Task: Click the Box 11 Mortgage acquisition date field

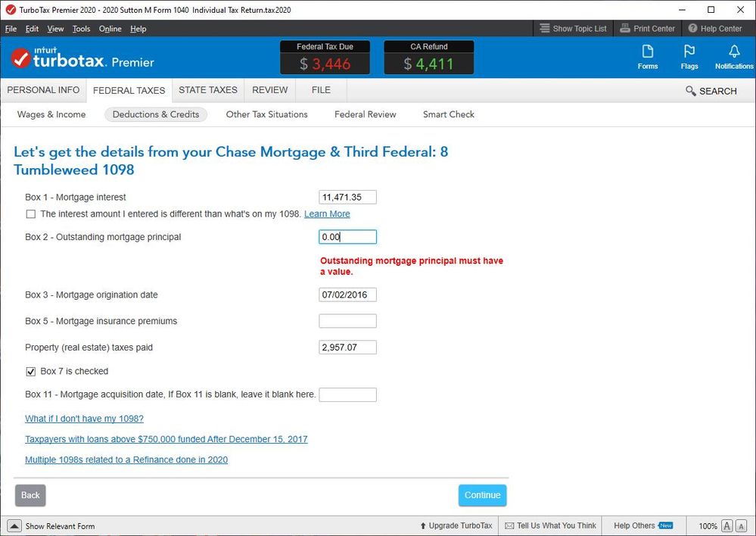Action: (x=347, y=394)
